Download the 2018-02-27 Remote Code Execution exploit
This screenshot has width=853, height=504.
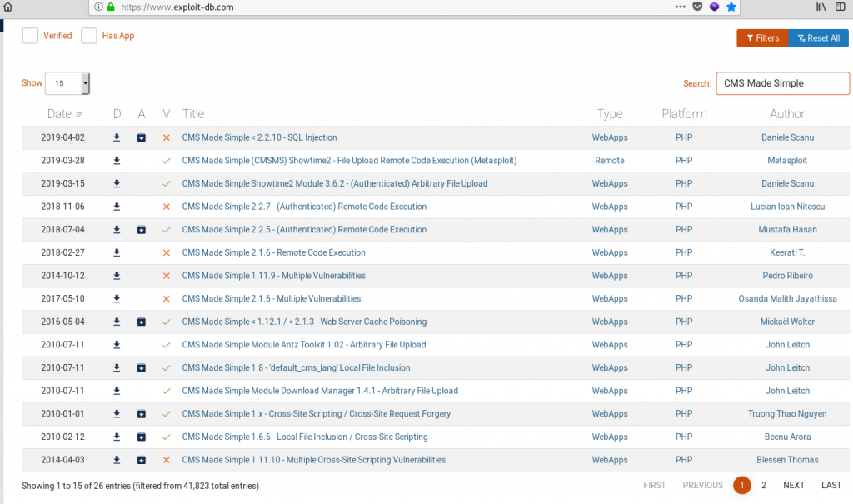[x=117, y=252]
